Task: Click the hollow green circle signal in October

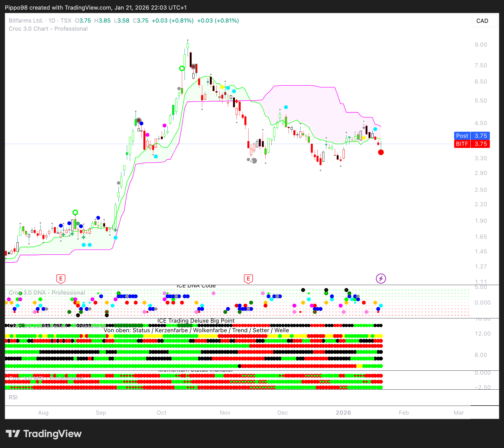Action: point(182,69)
